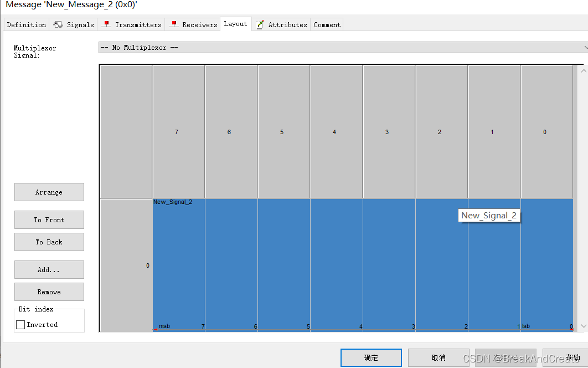
Task: Toggle the Inverted bit index checkbox
Action: [20, 325]
